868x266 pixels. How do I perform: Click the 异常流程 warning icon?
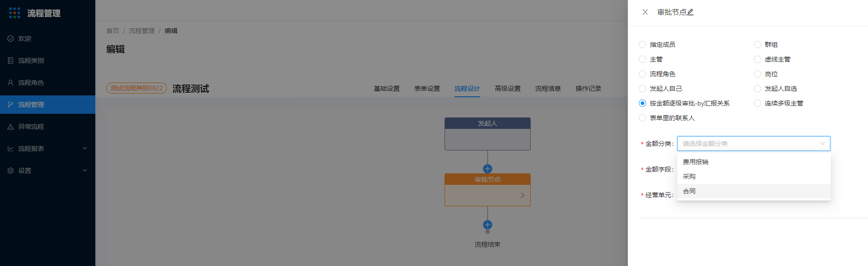(11, 127)
